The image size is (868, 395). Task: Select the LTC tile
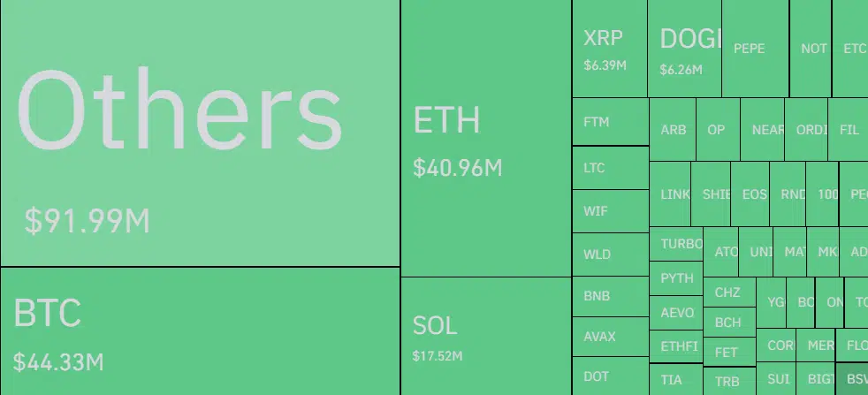click(x=610, y=168)
